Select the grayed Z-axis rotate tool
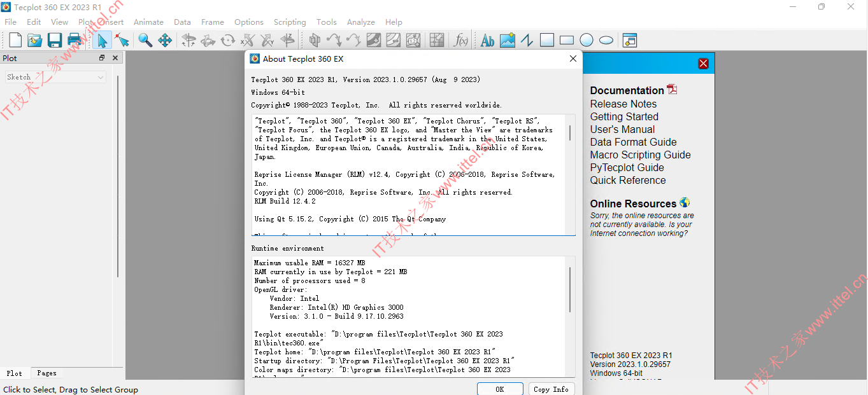 tap(287, 40)
